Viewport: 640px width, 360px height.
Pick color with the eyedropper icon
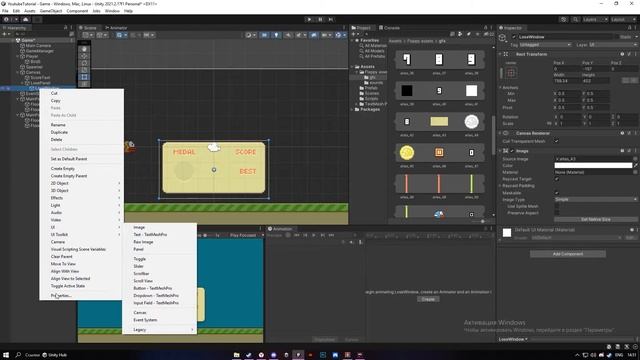[636, 165]
